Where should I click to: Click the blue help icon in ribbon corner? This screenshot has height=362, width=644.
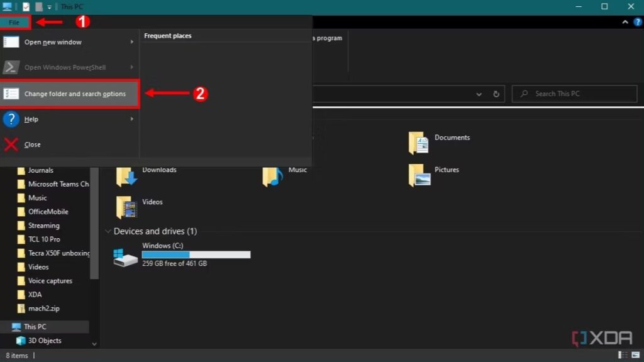click(x=638, y=22)
